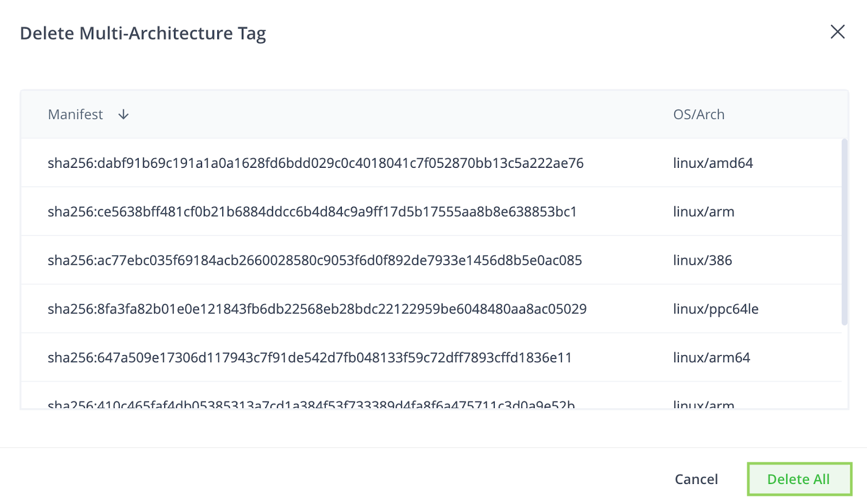
Task: Click manifest sha256:dabf91b69c digest text
Action: point(315,163)
